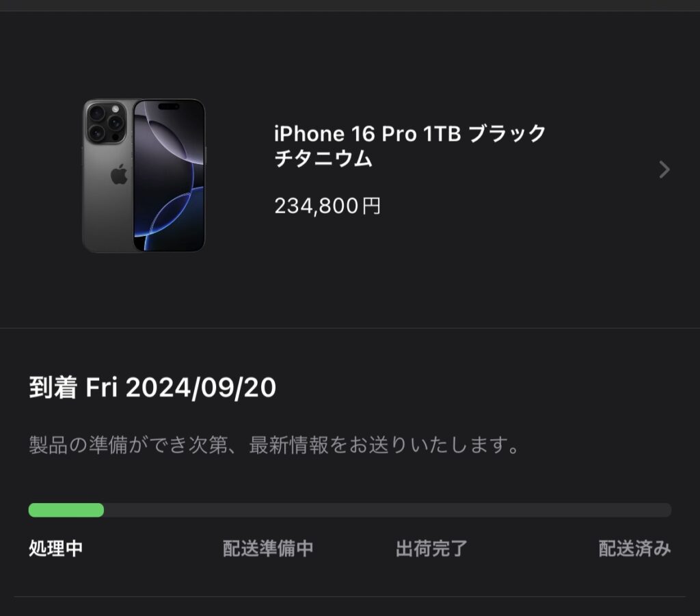Select the 配送済み status step
The width and height of the screenshot is (700, 616).
click(634, 548)
